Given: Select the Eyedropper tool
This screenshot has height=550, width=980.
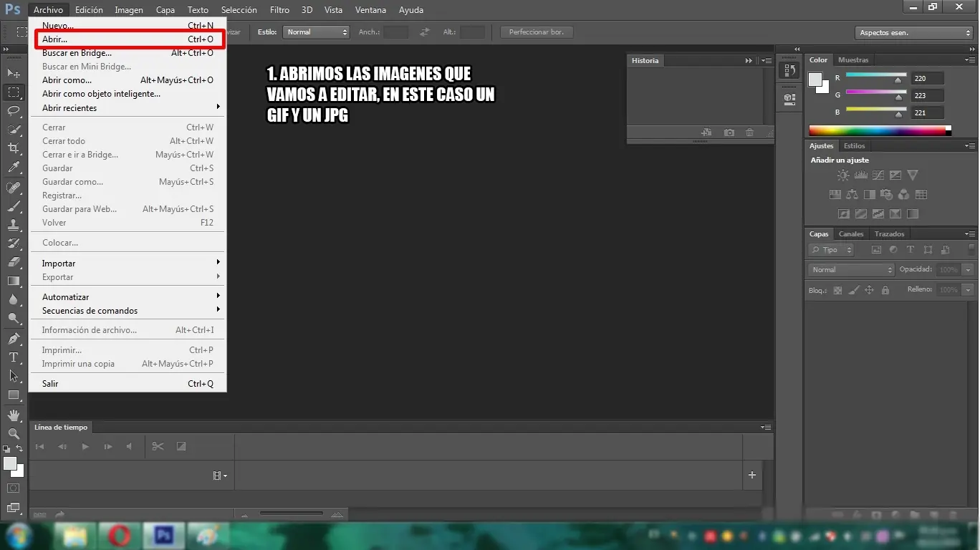Looking at the screenshot, I should point(14,168).
